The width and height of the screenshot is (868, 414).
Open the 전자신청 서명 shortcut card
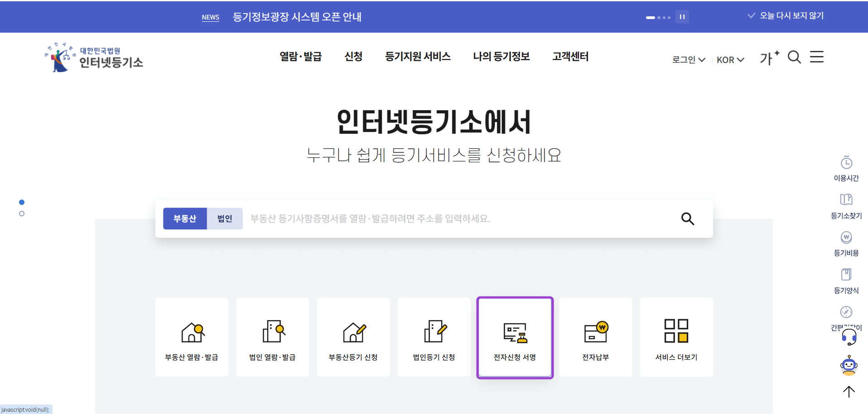[x=515, y=337]
